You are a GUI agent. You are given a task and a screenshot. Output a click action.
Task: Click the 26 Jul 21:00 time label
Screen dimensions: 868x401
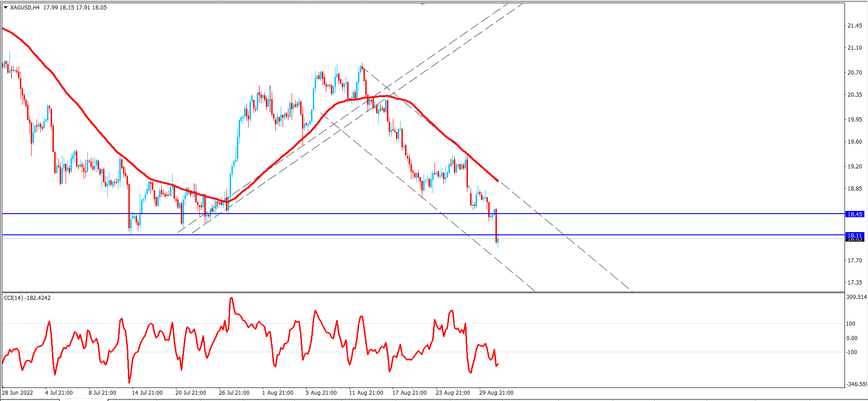pos(234,393)
